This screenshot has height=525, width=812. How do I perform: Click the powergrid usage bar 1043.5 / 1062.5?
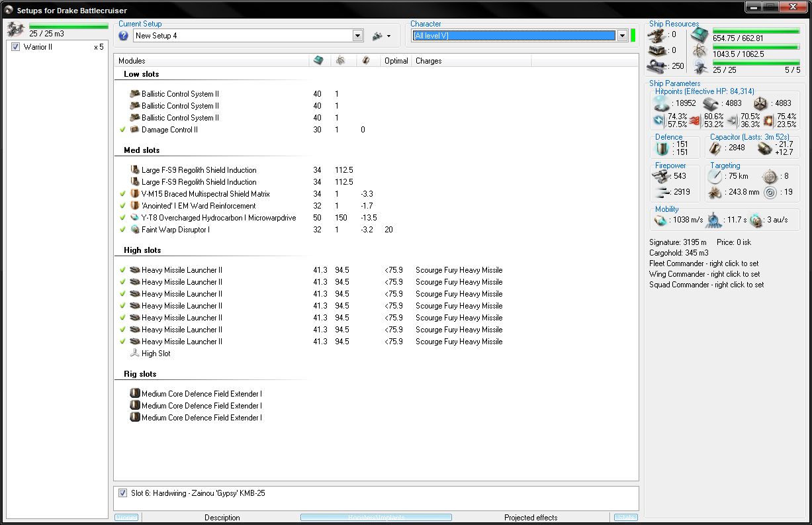(x=756, y=47)
